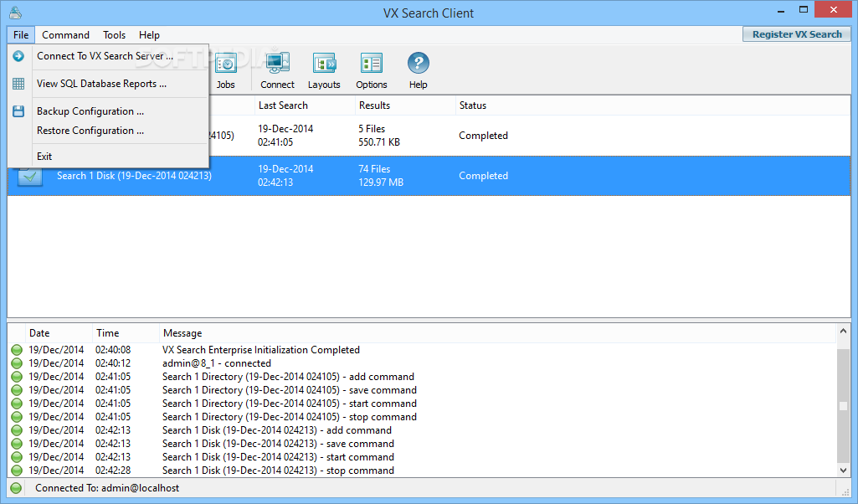Viewport: 858px width, 504px height.
Task: Click the Connect toolbar icon
Action: point(277,70)
